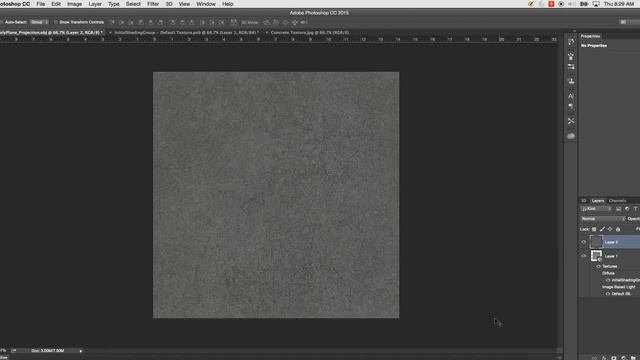
Task: Toggle lock image pixels brush icon
Action: coord(602,229)
